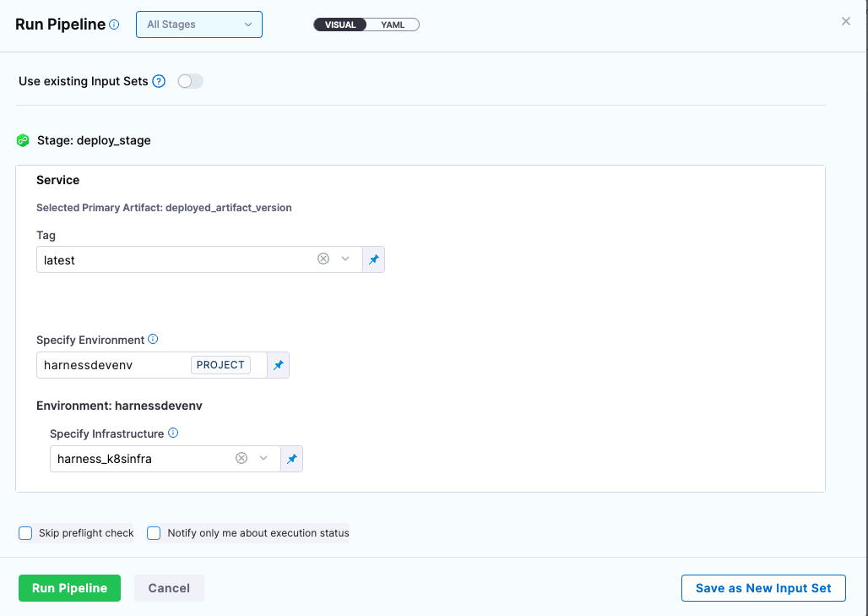Select the VISUAL view tab
868x616 pixels.
tap(339, 25)
